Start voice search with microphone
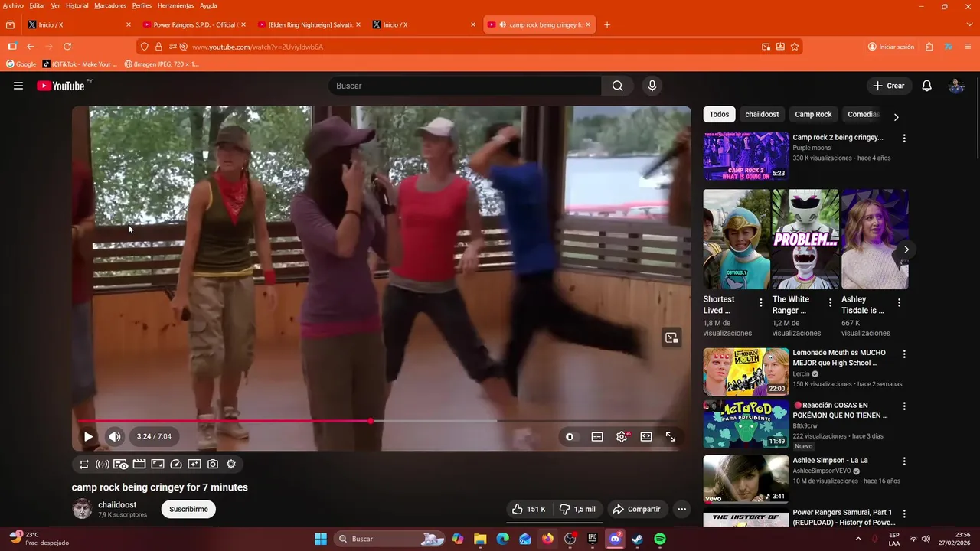980x551 pixels. (x=652, y=86)
